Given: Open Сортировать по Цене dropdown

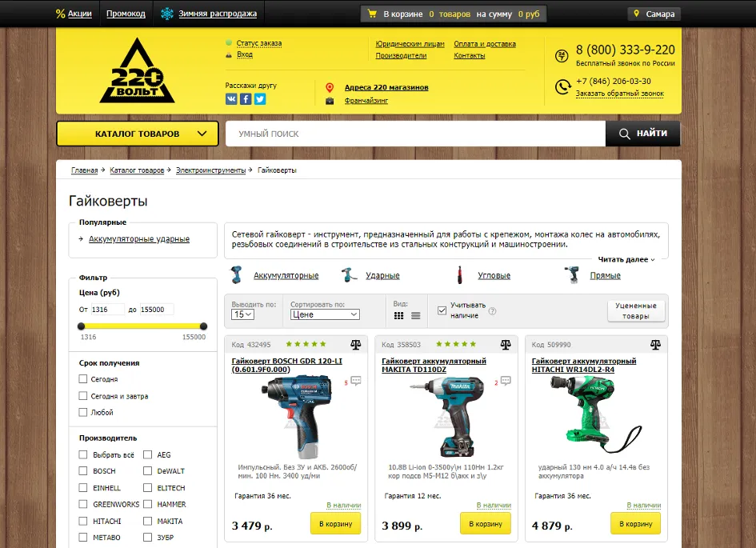Looking at the screenshot, I should (x=325, y=314).
